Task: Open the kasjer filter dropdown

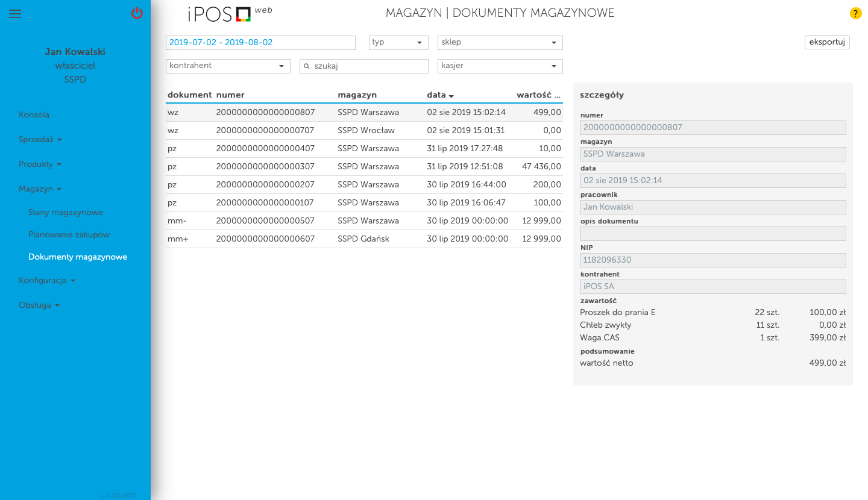Action: [500, 66]
